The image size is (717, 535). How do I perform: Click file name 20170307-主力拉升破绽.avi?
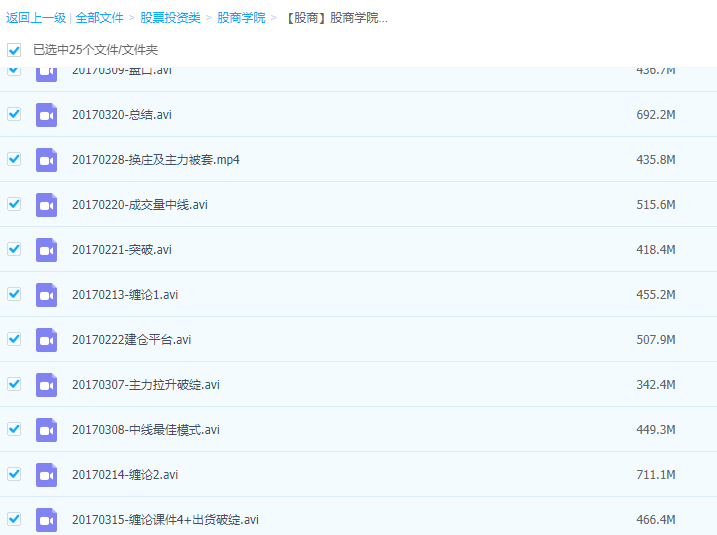tap(146, 385)
